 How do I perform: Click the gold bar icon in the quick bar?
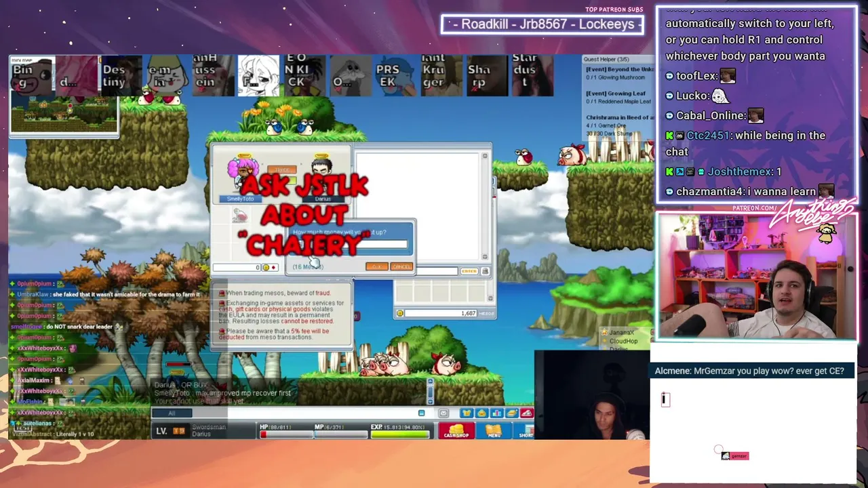click(x=512, y=413)
